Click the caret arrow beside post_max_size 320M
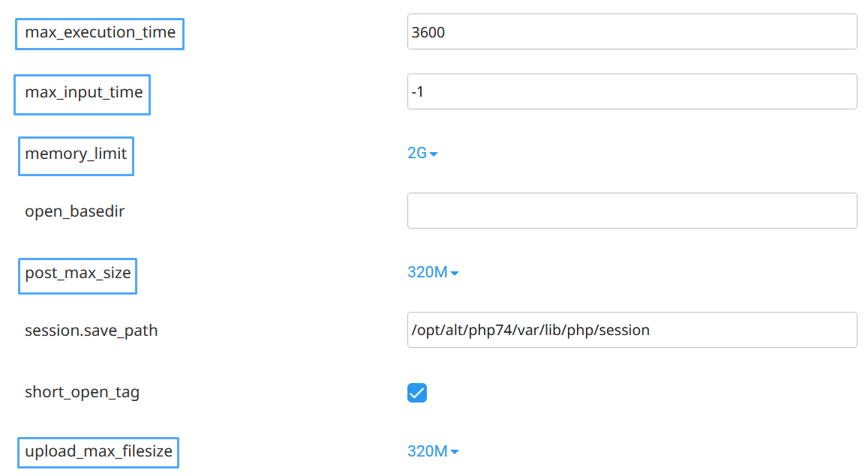Screen dimensions: 868x476 click(455, 274)
